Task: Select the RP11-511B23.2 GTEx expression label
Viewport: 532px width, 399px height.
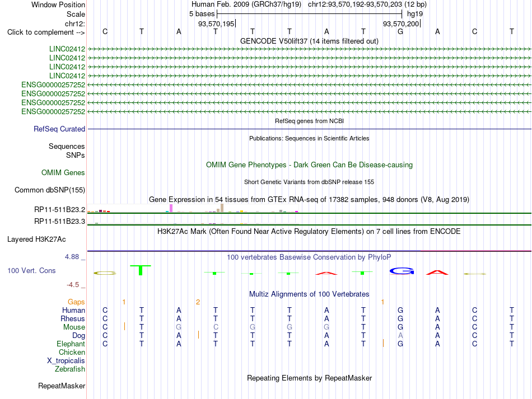Action: [60, 209]
